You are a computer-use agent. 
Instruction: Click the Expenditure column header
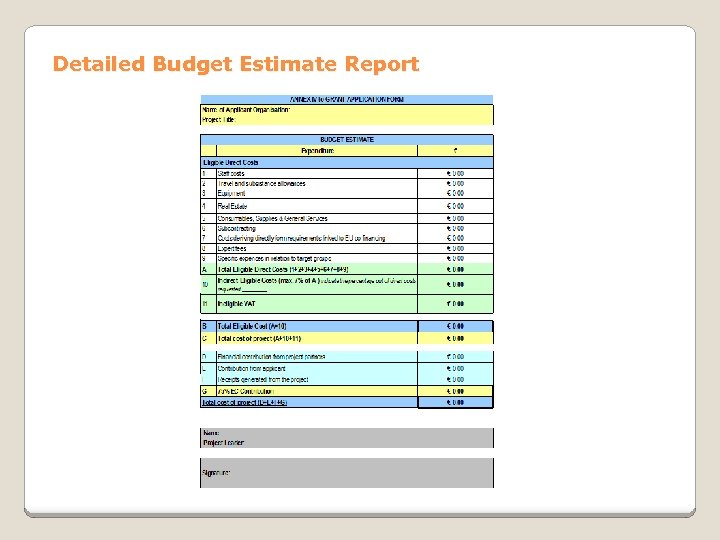click(317, 151)
